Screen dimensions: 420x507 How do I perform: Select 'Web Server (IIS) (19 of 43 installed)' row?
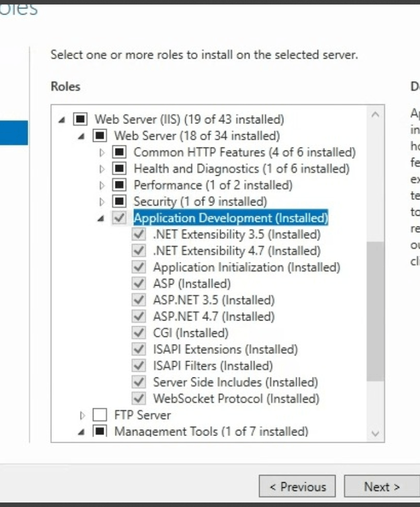[189, 119]
